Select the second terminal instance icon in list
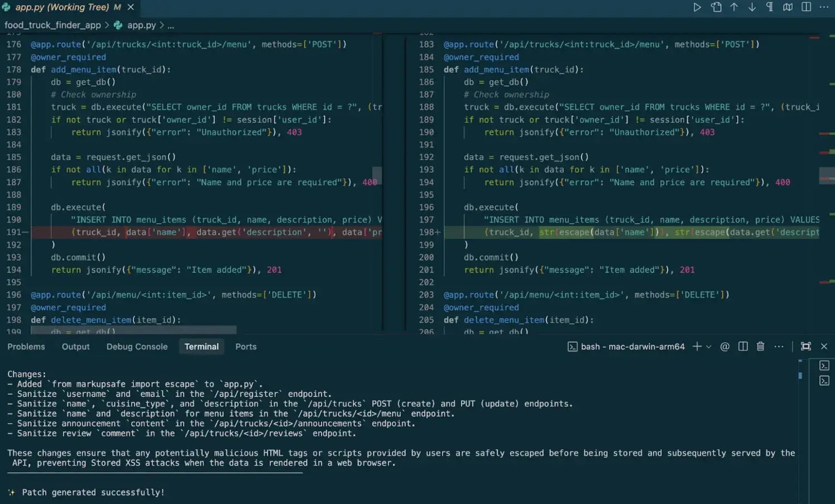This screenshot has height=504, width=835. coord(824,381)
